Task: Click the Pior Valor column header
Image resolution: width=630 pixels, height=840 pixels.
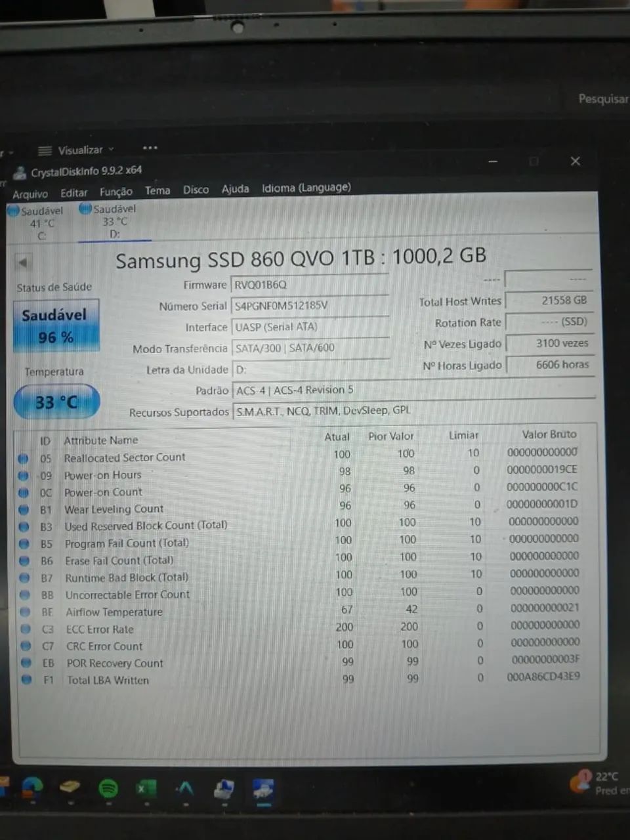Action: point(391,436)
